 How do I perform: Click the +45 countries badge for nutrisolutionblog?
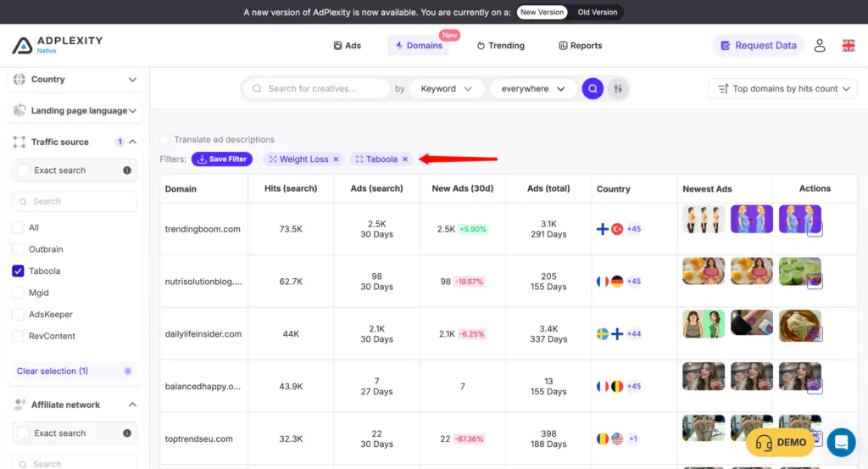click(634, 282)
